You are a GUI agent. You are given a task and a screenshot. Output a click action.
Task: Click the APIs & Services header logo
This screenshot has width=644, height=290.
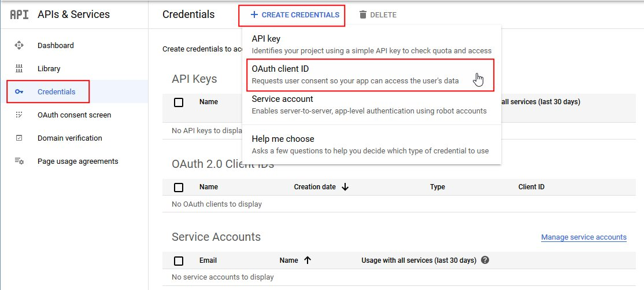point(18,14)
